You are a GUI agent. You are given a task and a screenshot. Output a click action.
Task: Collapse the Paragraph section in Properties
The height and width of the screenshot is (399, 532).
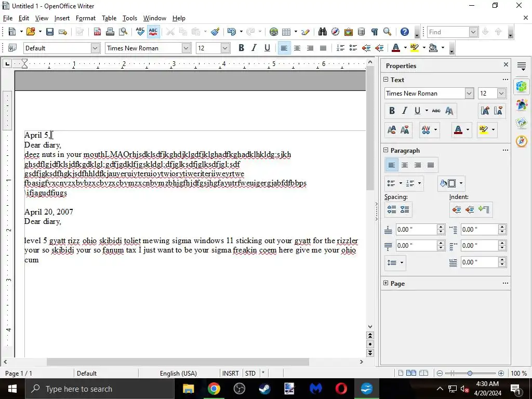386,150
